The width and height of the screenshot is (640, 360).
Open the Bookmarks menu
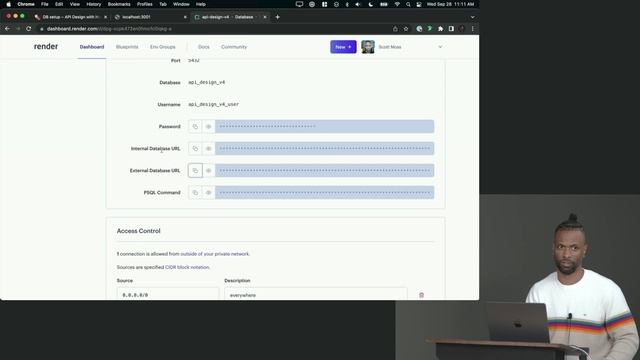(x=119, y=4)
